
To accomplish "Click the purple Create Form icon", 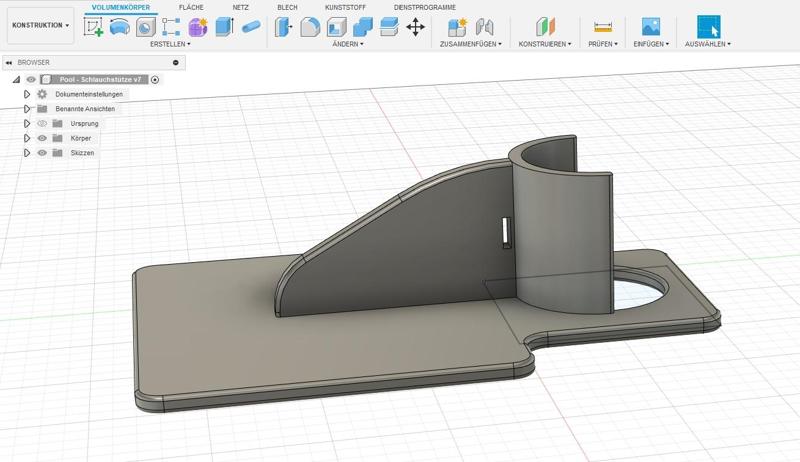I will 198,27.
